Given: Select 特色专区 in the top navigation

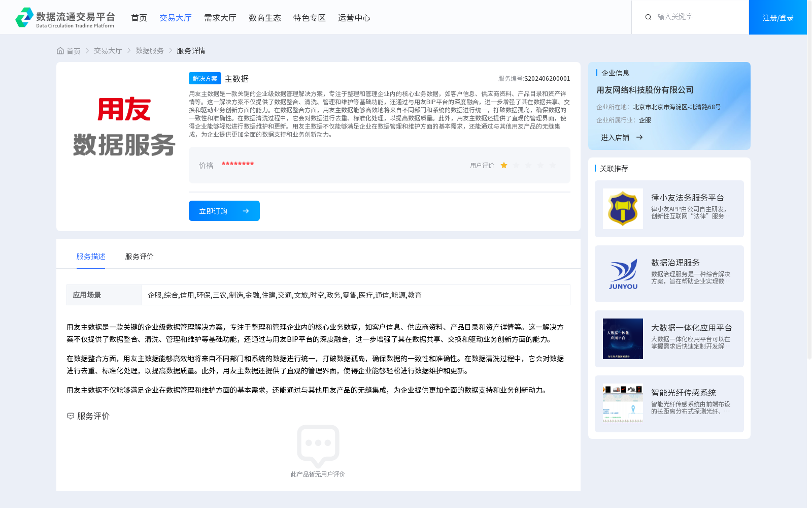Looking at the screenshot, I should [310, 18].
